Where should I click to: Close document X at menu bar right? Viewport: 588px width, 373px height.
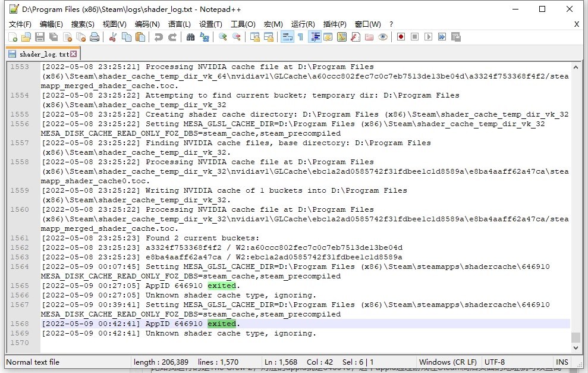pyautogui.click(x=576, y=24)
